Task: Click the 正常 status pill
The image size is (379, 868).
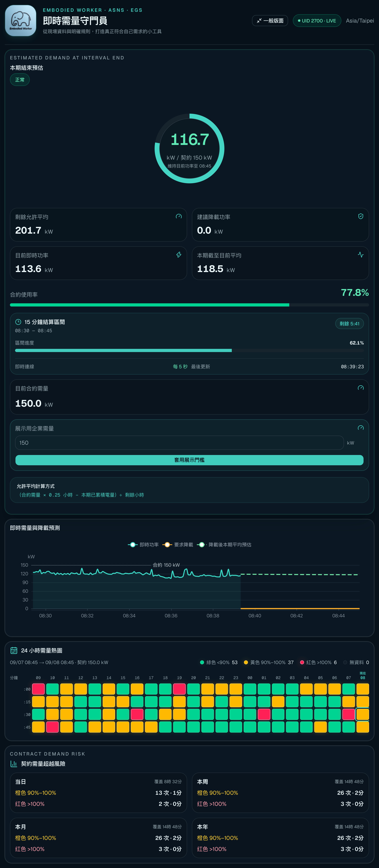Action: click(x=20, y=80)
